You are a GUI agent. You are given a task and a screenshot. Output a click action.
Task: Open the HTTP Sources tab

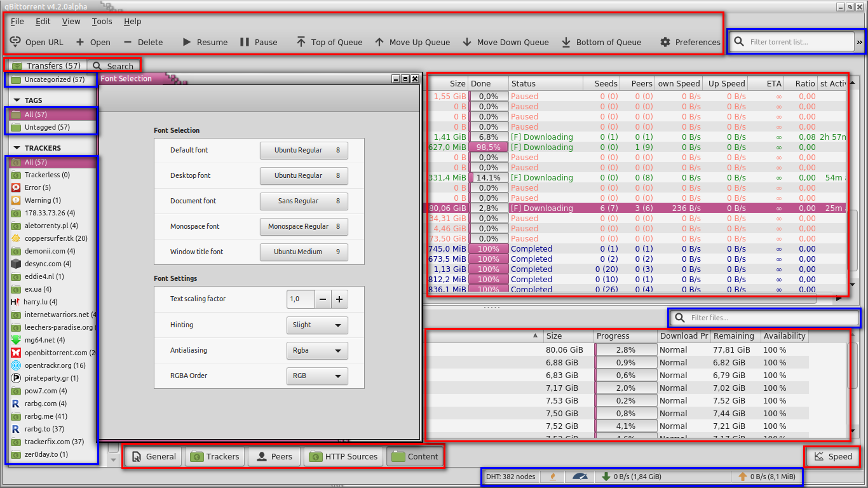point(343,456)
